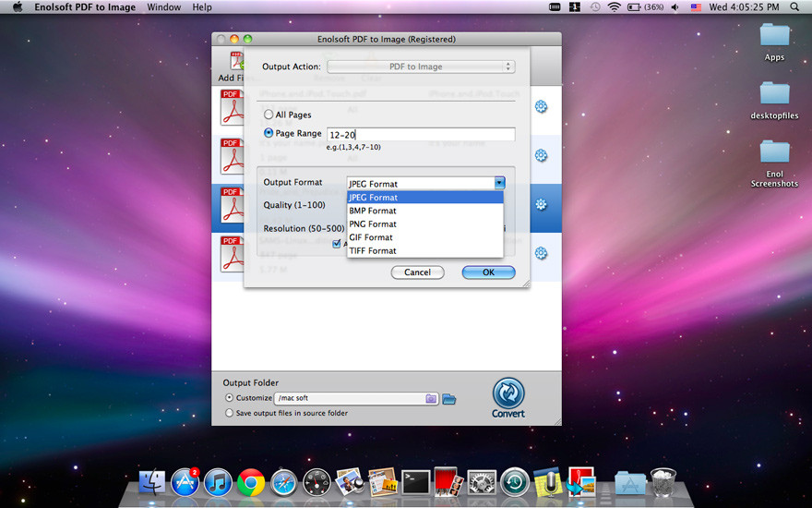The image size is (812, 508).
Task: Click the battery 36% status item
Action: point(645,7)
